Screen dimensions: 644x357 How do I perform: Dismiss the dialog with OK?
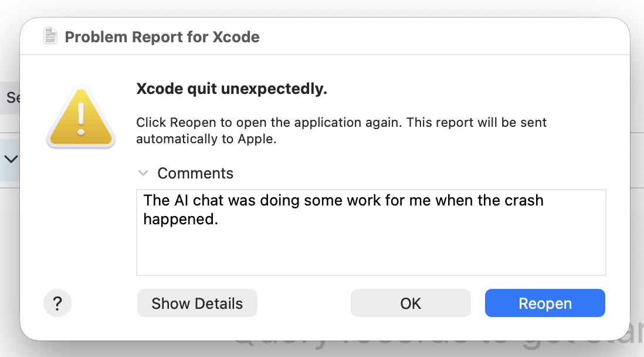click(411, 303)
